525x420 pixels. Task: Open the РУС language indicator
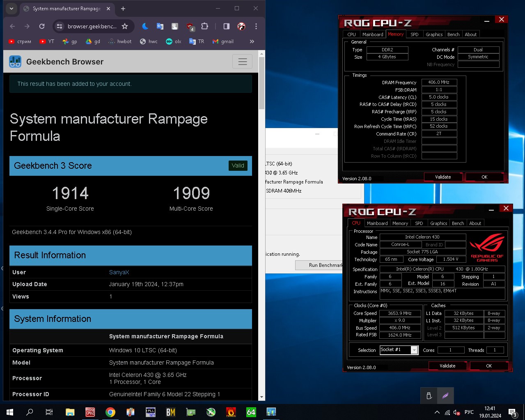469,412
